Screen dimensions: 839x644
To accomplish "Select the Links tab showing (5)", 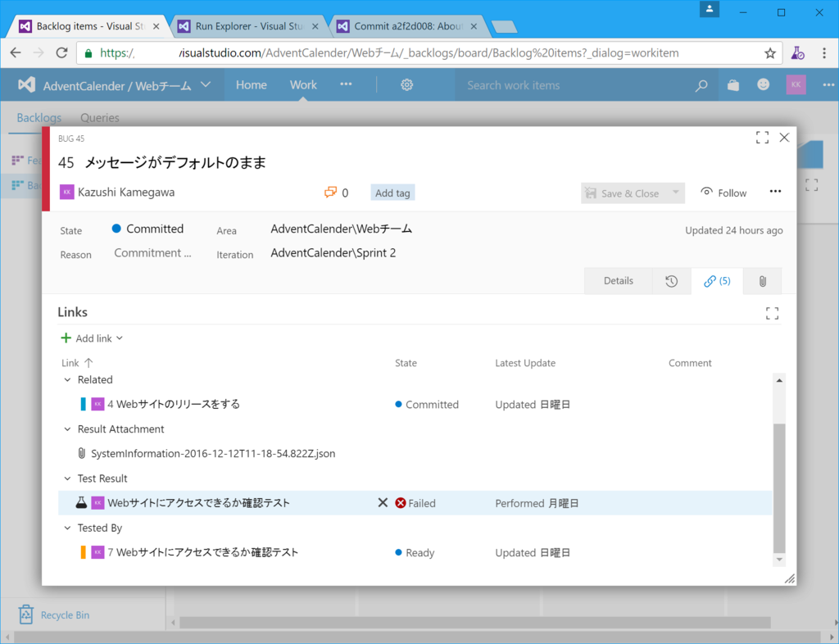I will 717,280.
